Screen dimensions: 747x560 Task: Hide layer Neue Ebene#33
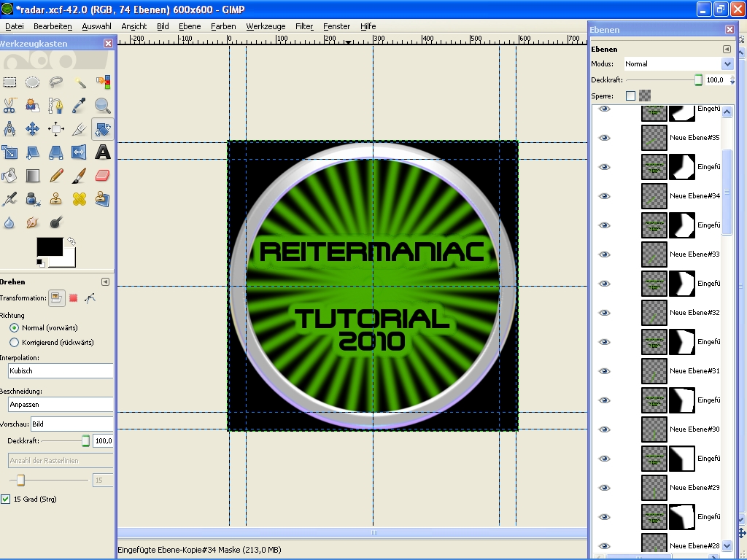(604, 254)
